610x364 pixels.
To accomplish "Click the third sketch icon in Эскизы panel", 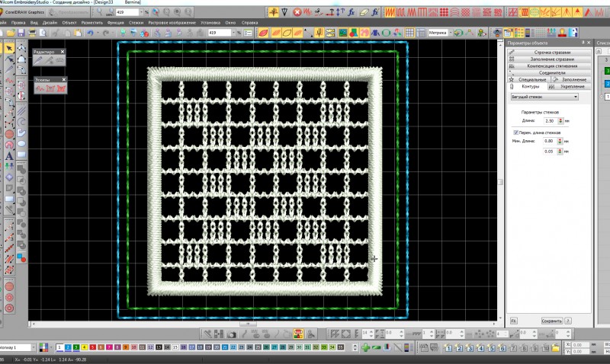I will coord(61,88).
